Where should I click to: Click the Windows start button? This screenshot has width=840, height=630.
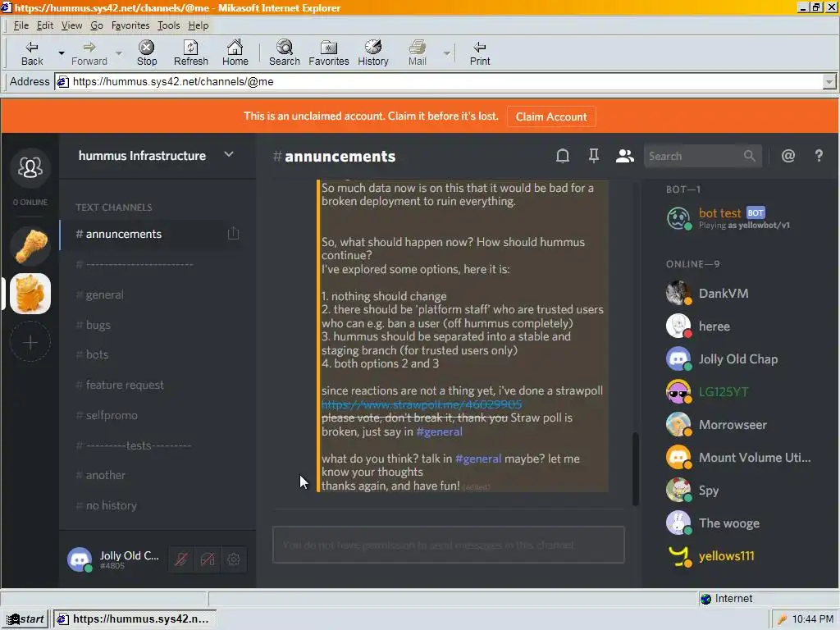click(25, 619)
